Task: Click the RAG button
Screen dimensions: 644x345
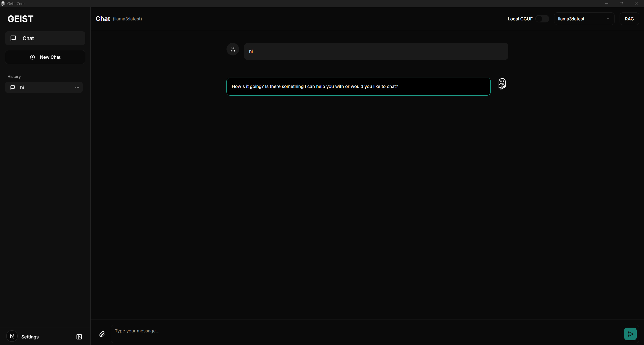Action: click(629, 19)
